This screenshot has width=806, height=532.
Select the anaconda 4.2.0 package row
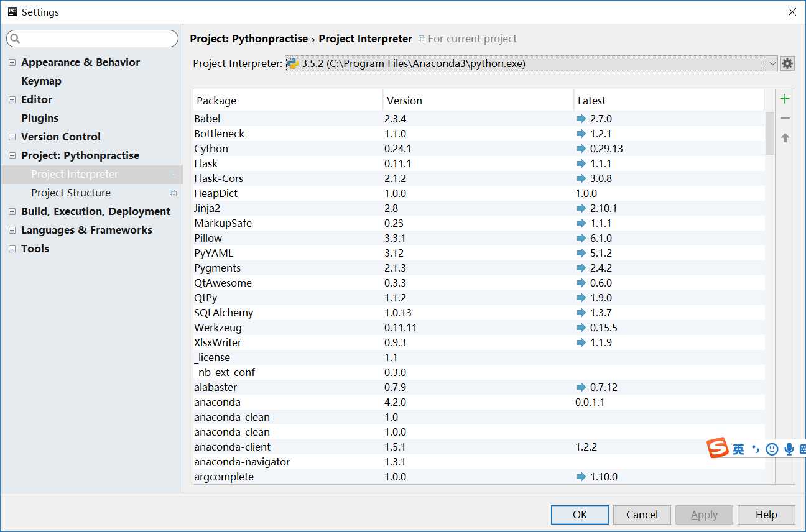479,402
